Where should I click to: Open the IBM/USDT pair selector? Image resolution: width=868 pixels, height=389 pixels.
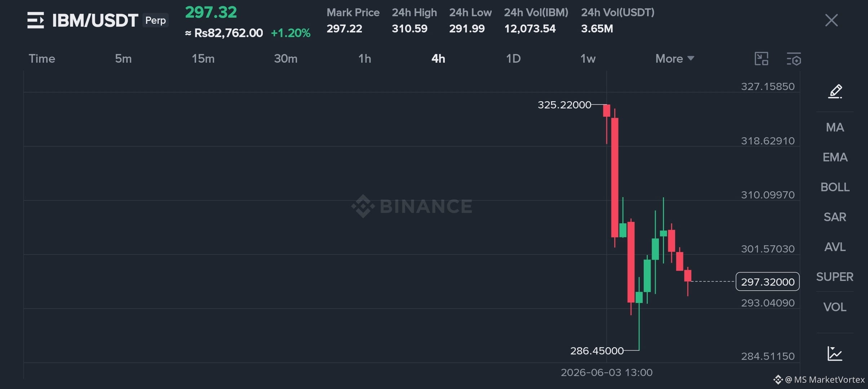coord(95,20)
